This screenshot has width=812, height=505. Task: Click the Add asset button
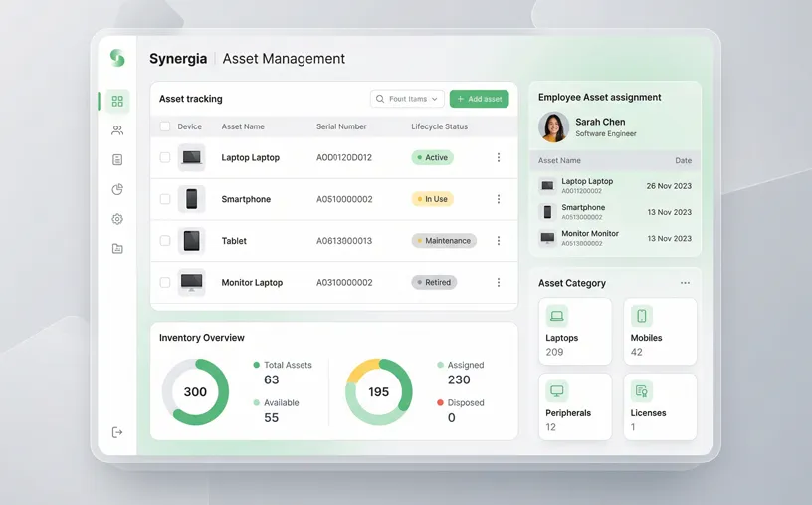pyautogui.click(x=479, y=99)
